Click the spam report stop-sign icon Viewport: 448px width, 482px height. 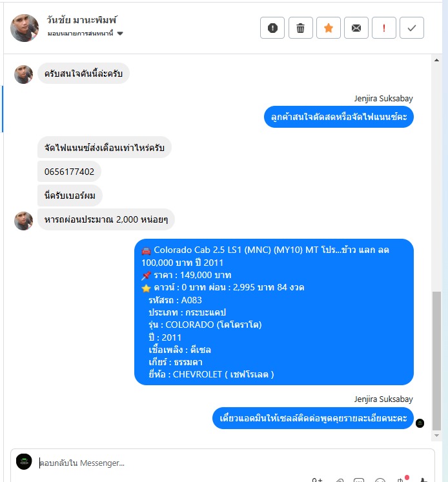pos(272,28)
